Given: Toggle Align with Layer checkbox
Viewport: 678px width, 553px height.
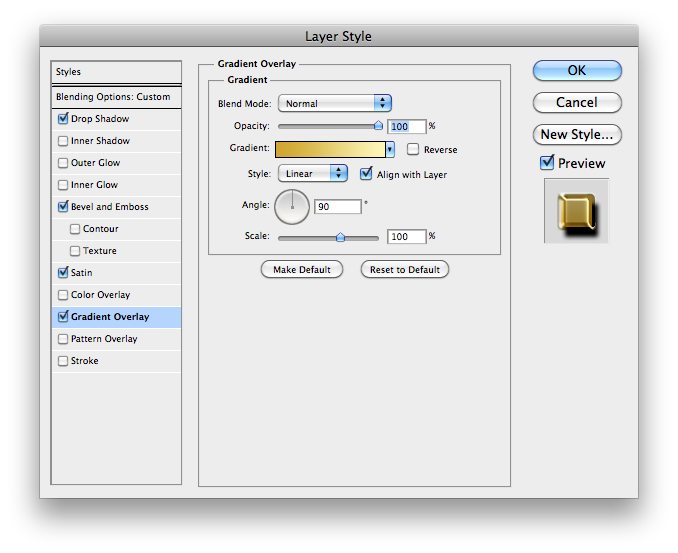Looking at the screenshot, I should [x=366, y=174].
